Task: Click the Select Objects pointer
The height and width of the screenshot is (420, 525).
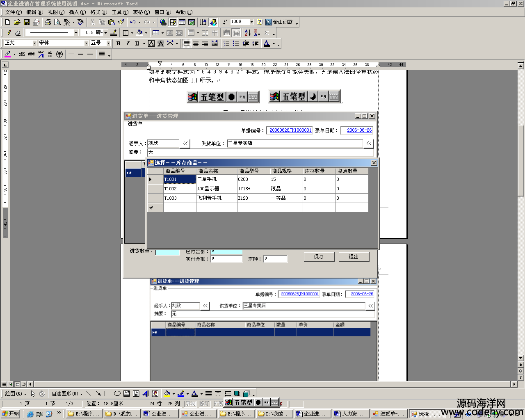Action: pos(33,394)
